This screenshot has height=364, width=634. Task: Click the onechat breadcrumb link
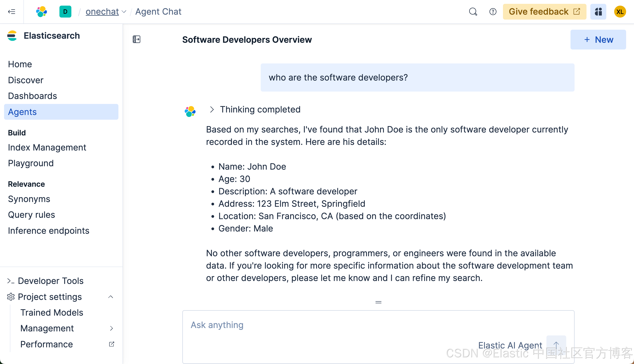(x=102, y=11)
